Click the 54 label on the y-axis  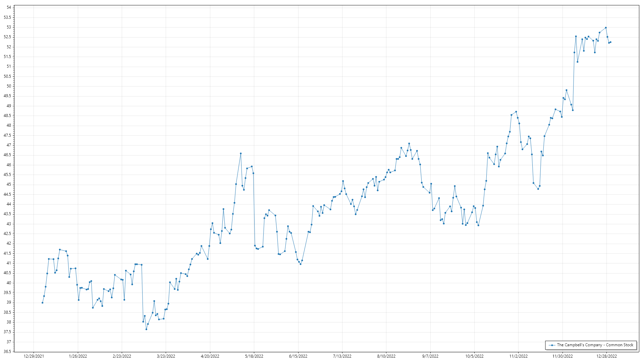click(9, 7)
